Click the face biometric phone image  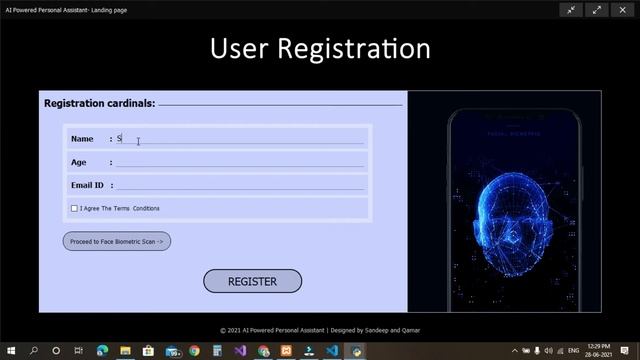pyautogui.click(x=504, y=202)
